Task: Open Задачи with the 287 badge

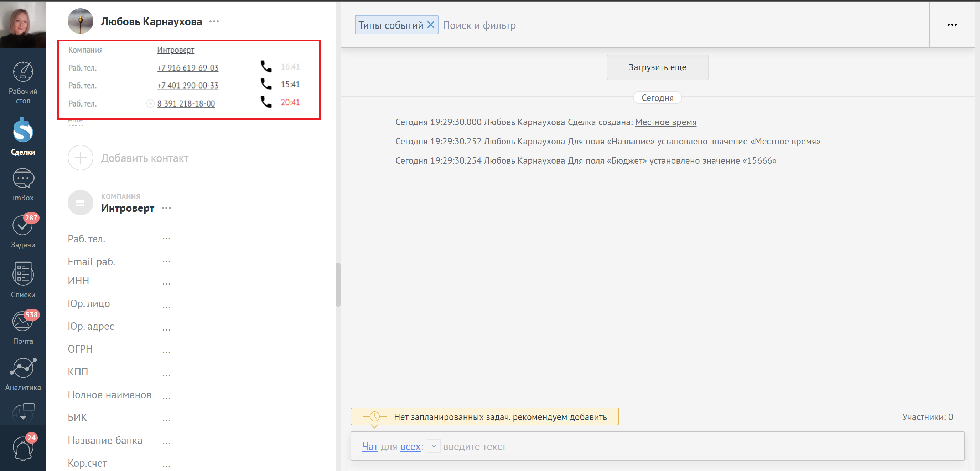Action: pos(23,231)
